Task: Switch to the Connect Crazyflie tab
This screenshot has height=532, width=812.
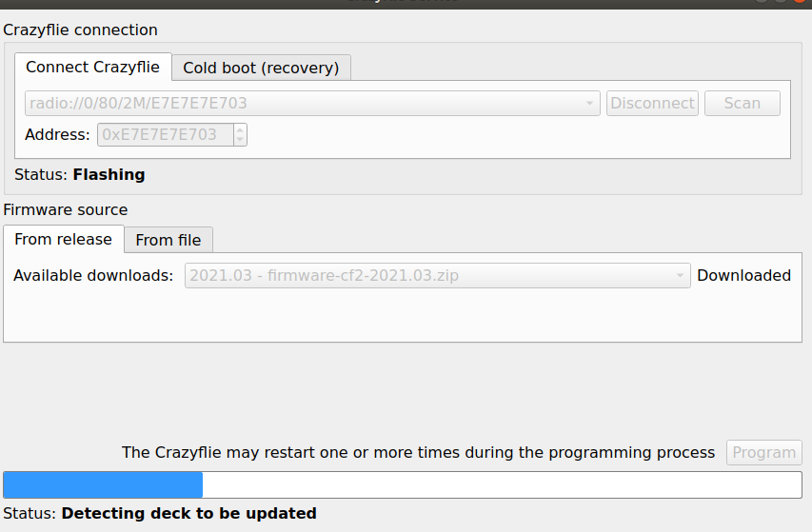Action: [93, 67]
